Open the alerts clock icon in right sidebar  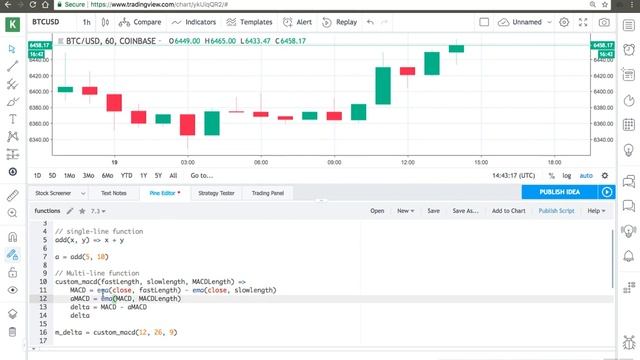629,50
